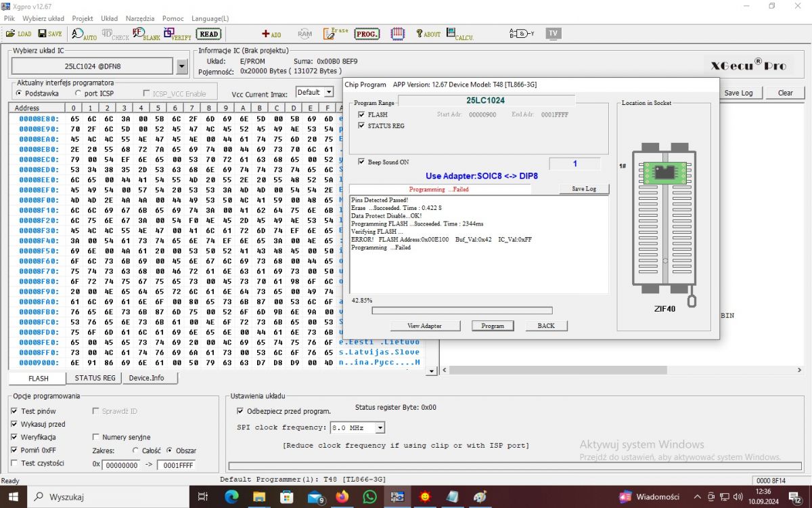This screenshot has height=508, width=812.
Task: Open SPI clock frequency dropdown
Action: 380,428
